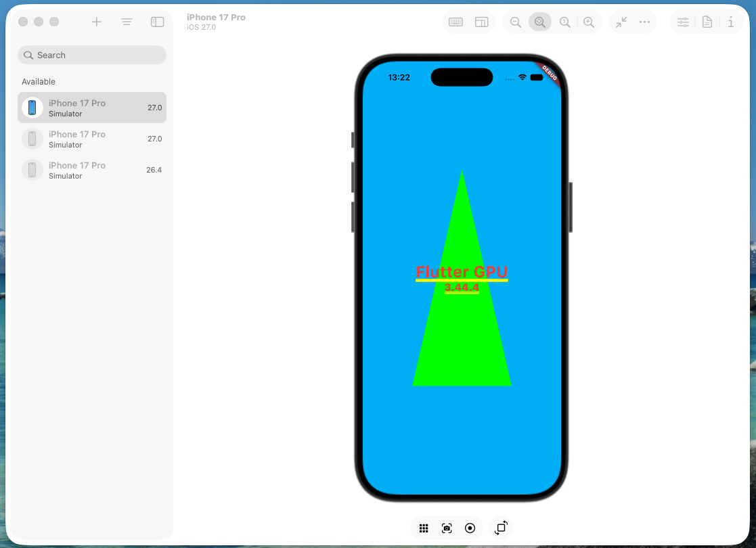Select the iPhone 17 Pro 26.4 simulator
Viewport: 756px width, 548px height.
tap(92, 170)
